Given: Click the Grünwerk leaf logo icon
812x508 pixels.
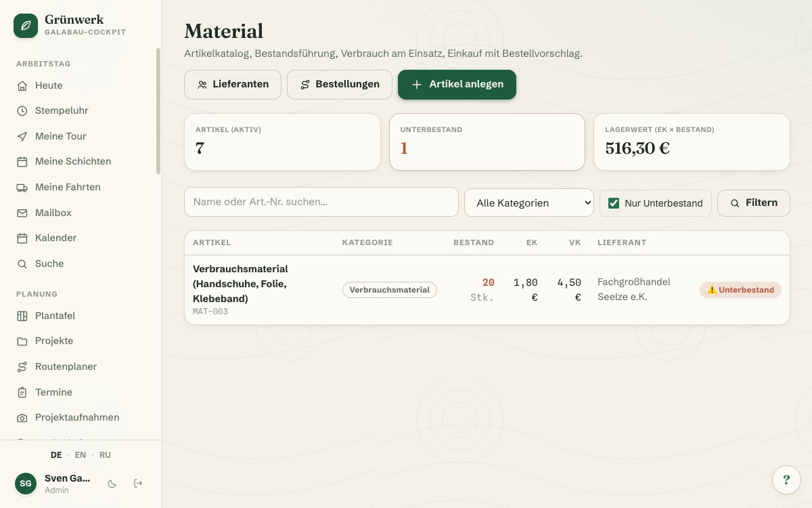Looking at the screenshot, I should [x=26, y=26].
